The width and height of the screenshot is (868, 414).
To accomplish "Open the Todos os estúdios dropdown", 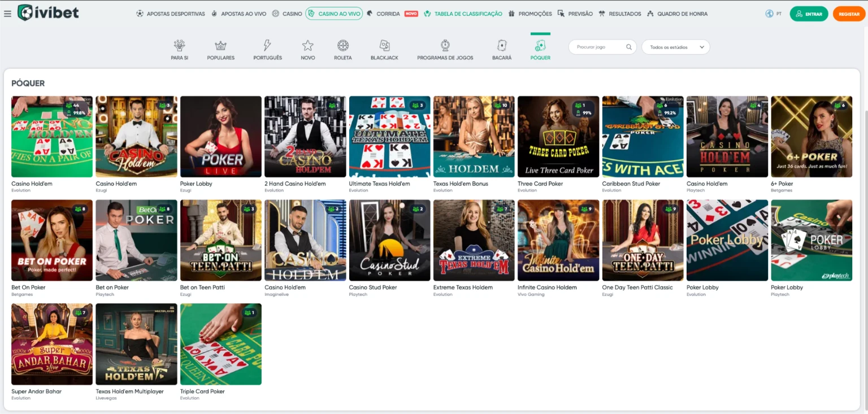I will pos(675,47).
